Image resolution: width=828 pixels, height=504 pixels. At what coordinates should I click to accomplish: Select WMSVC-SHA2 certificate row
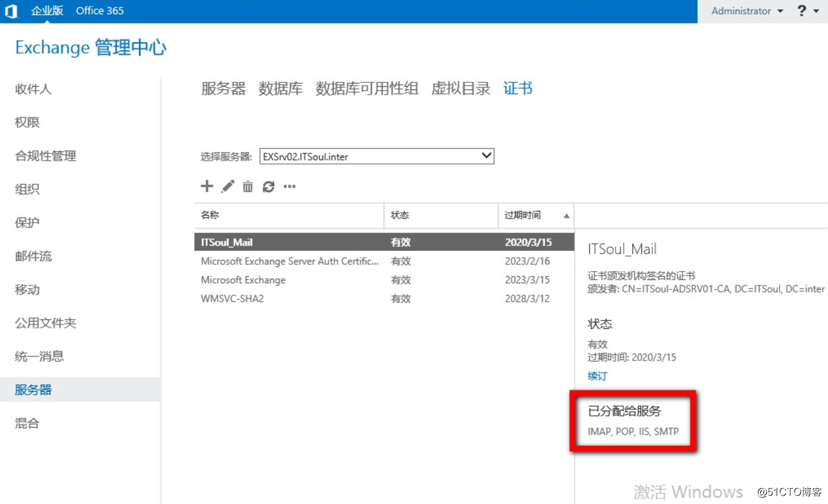coord(384,299)
